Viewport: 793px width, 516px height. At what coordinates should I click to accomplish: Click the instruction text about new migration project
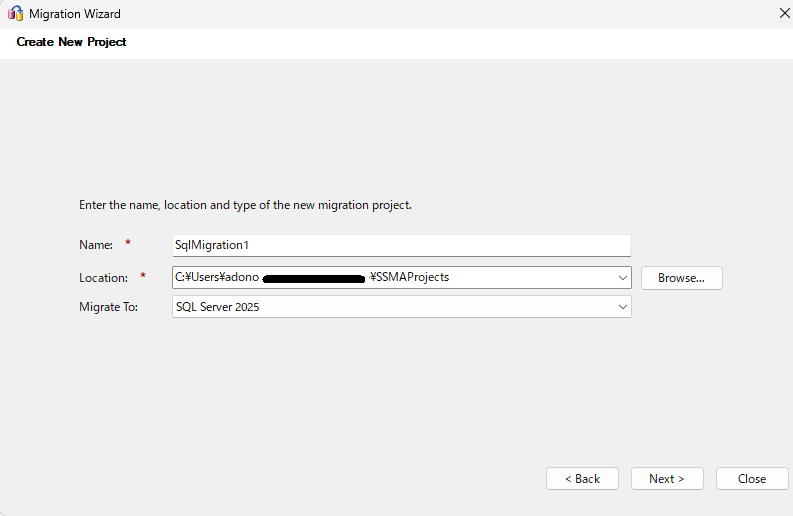coord(245,205)
